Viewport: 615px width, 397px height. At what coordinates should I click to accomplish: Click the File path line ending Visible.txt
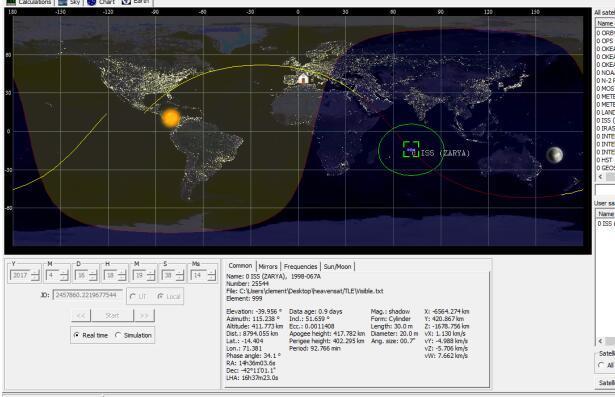coord(305,291)
